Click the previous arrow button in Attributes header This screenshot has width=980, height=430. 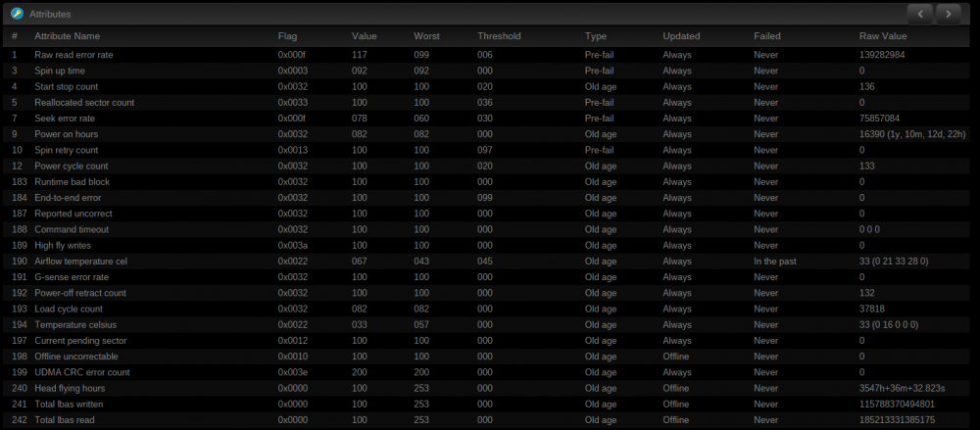point(920,13)
